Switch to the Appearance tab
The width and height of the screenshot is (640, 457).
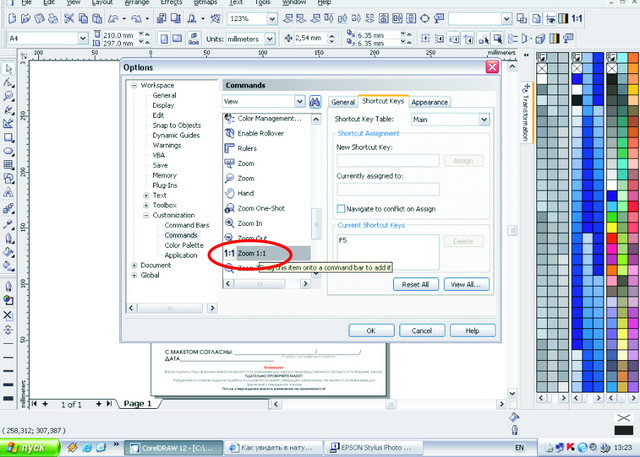tap(429, 102)
